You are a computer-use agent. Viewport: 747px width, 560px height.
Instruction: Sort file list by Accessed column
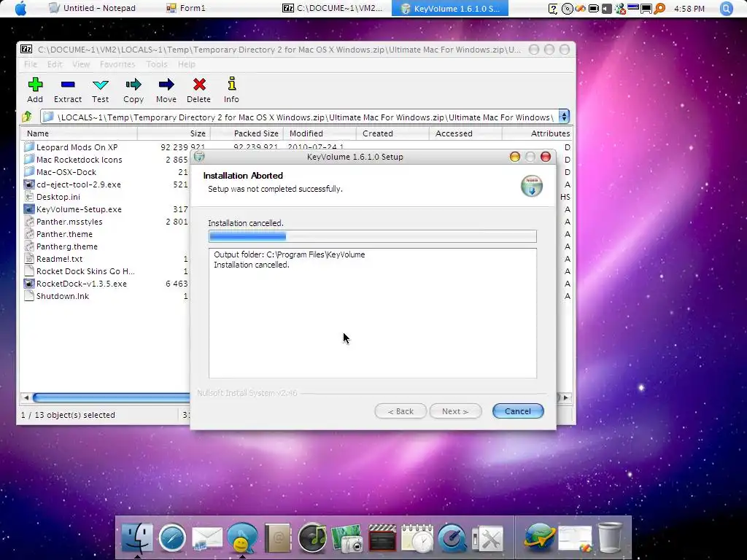coord(465,133)
